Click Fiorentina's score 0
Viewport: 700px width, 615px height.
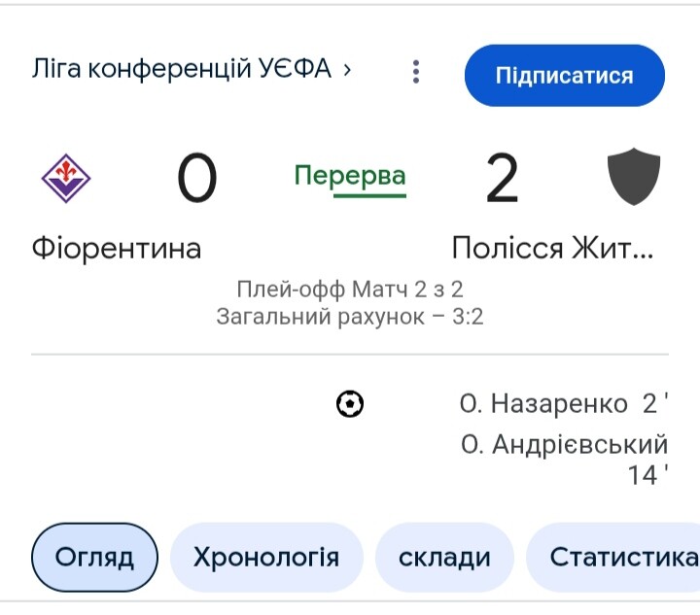(x=197, y=178)
